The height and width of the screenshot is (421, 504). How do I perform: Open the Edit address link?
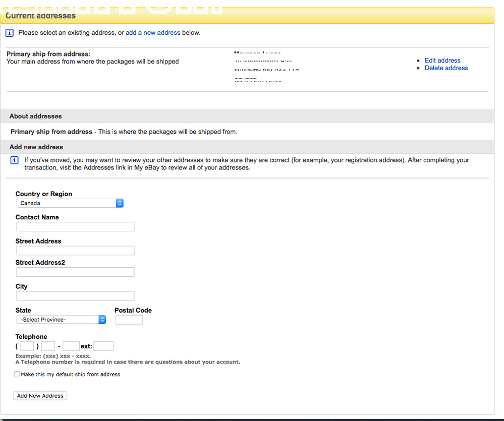click(x=442, y=61)
